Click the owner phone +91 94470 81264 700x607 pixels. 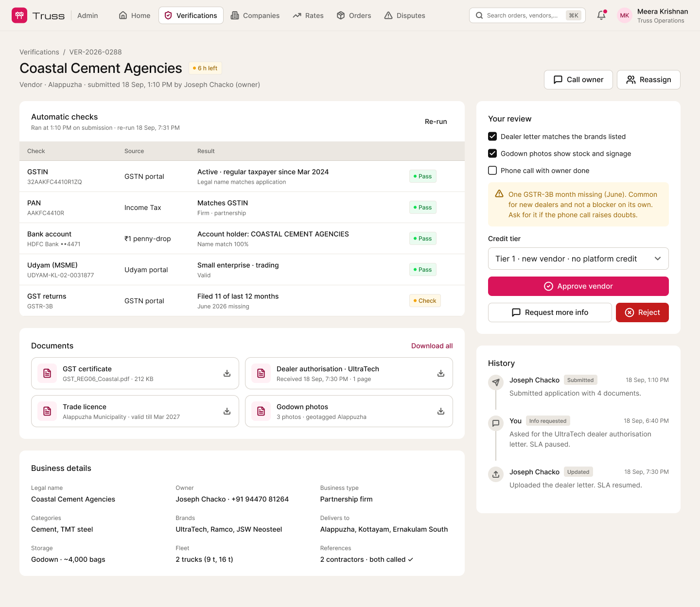click(260, 499)
